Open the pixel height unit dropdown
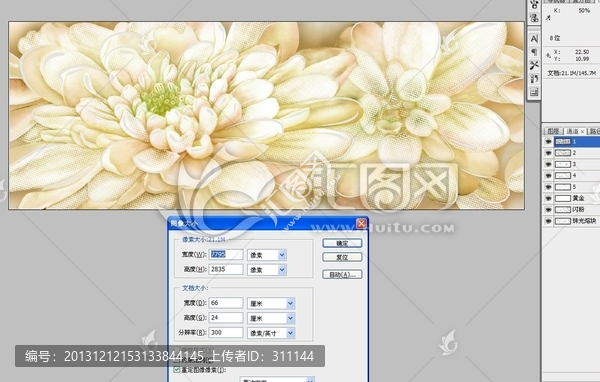This screenshot has height=382, width=600. click(x=282, y=270)
